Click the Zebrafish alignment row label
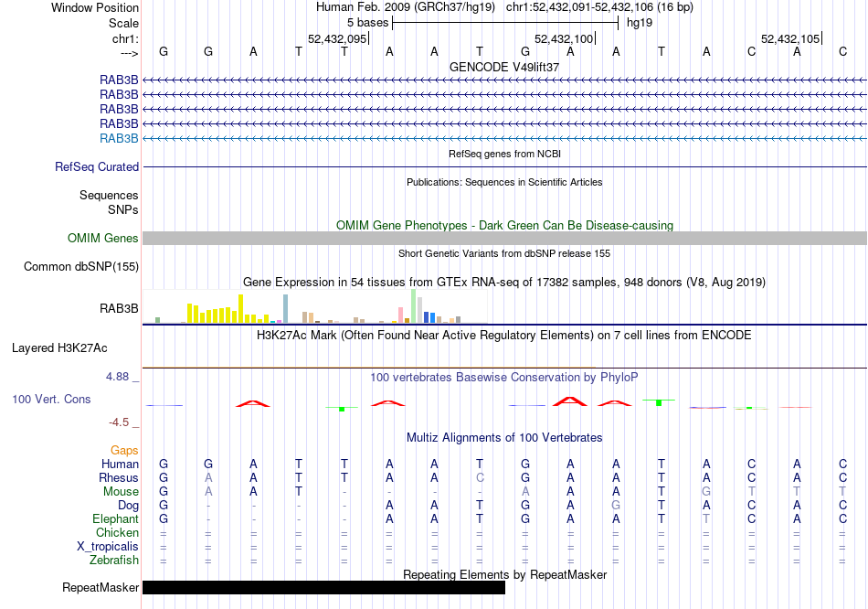 coord(114,561)
